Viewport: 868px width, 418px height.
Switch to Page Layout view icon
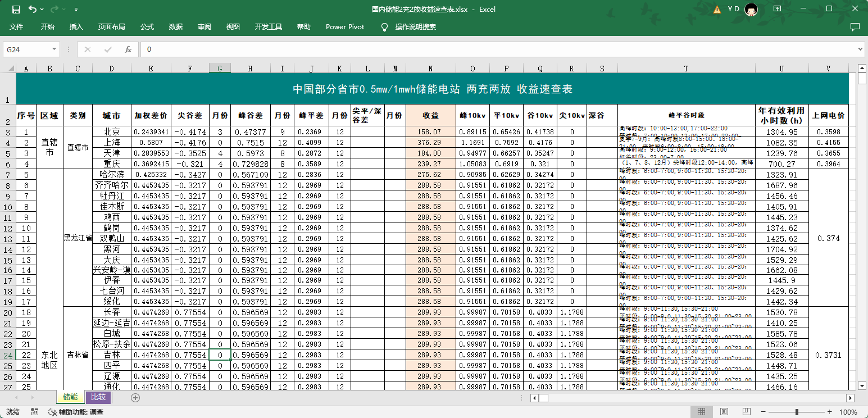coord(724,412)
